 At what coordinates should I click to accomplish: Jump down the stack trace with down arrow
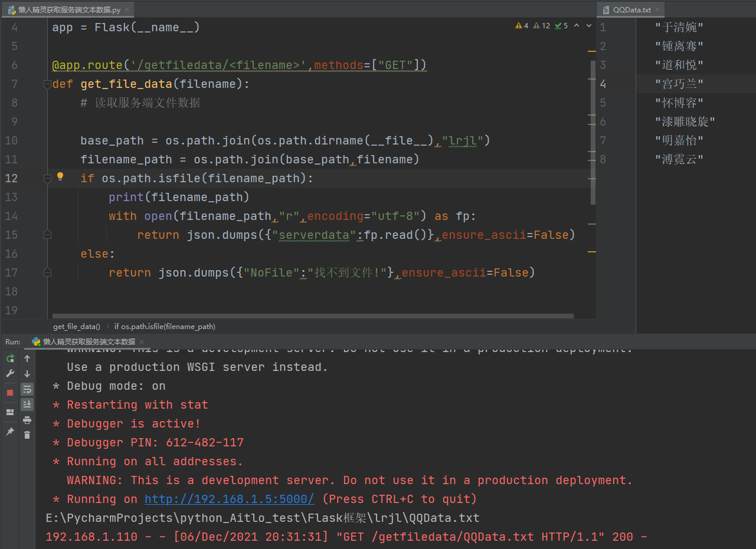coord(27,374)
